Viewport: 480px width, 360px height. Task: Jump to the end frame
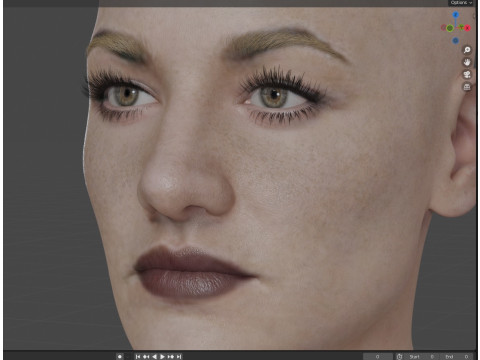[179, 357]
